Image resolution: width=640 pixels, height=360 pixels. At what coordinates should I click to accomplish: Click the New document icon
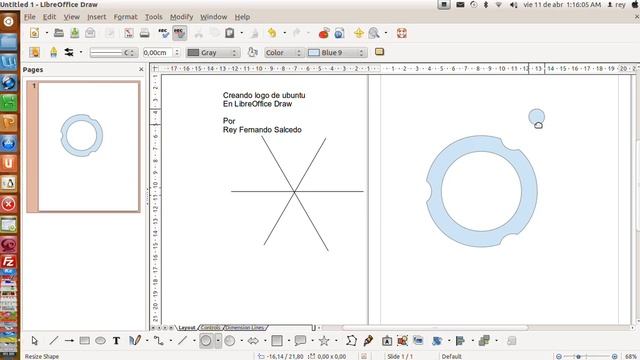point(35,33)
